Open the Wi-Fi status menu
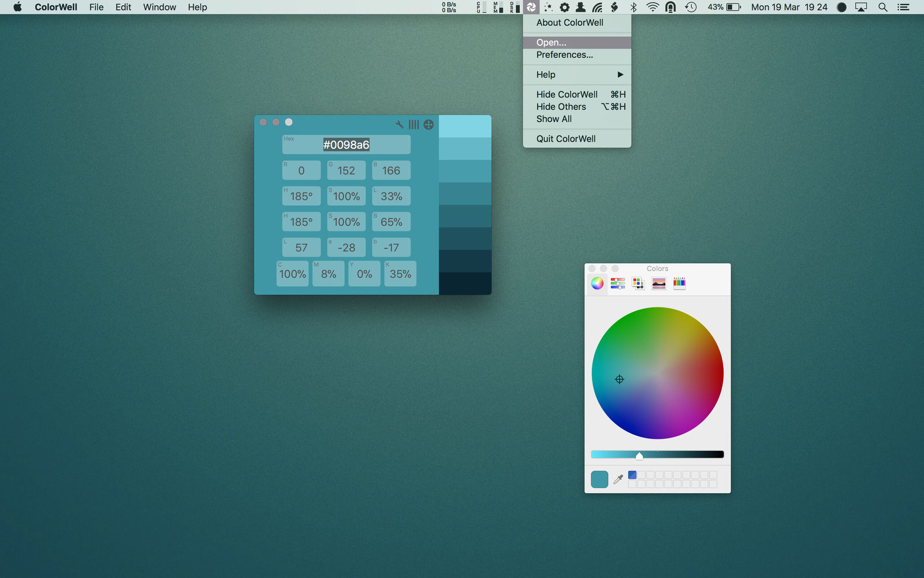Image resolution: width=924 pixels, height=578 pixels. coord(652,7)
